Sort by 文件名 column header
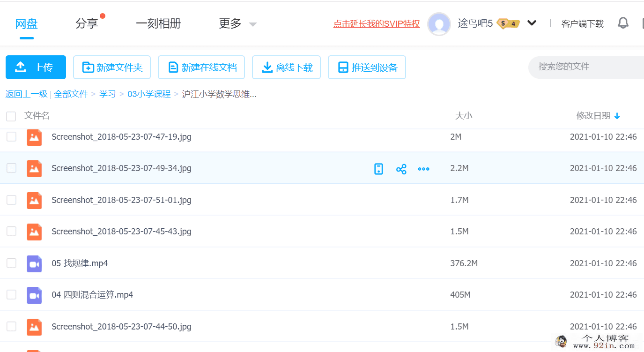The height and width of the screenshot is (352, 644). [37, 116]
